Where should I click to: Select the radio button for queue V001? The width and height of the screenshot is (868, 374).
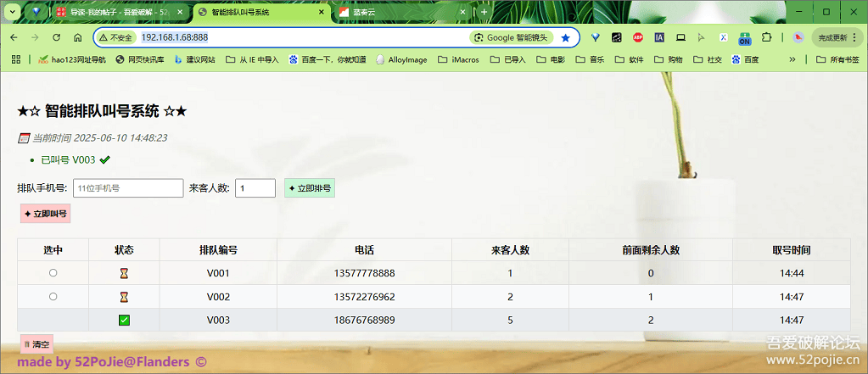coord(53,273)
